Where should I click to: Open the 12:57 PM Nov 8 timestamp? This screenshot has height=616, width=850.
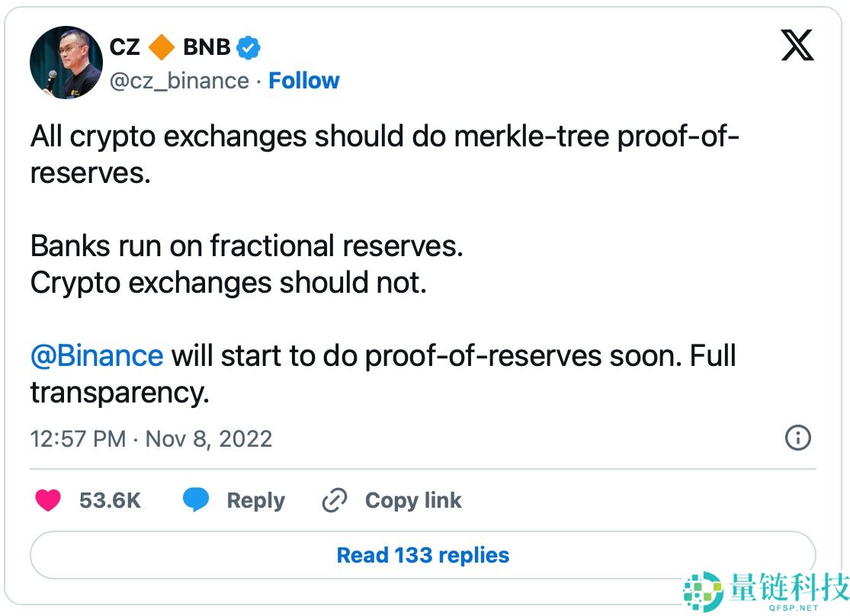tap(151, 439)
